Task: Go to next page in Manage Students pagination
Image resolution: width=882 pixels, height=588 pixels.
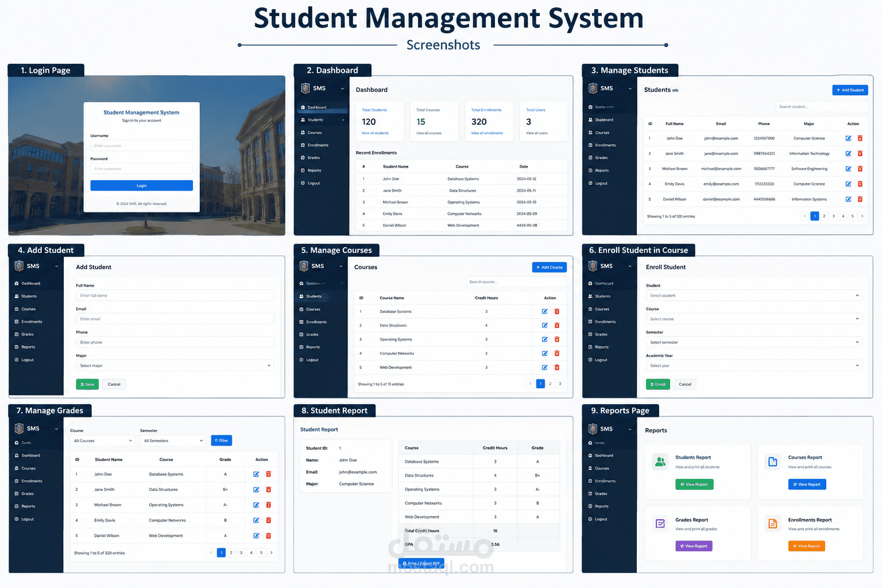Action: (862, 216)
